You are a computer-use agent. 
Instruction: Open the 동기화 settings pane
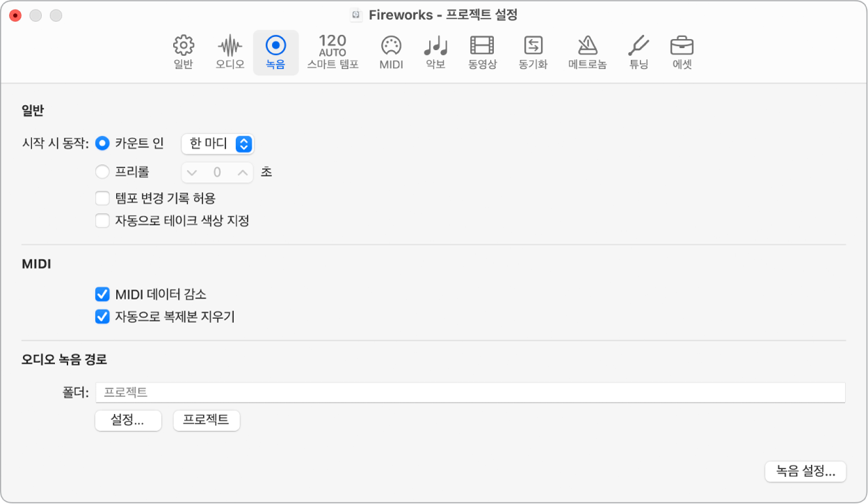[x=533, y=53]
